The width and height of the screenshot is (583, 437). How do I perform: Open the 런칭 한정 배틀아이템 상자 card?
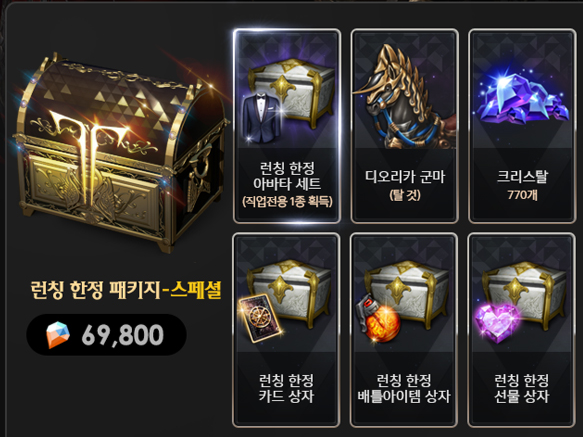404,330
